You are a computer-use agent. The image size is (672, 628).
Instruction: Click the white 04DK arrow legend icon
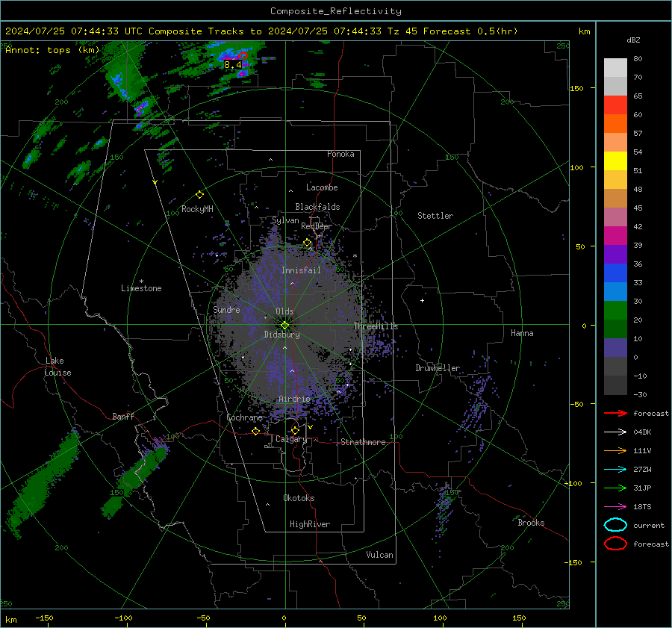615,432
